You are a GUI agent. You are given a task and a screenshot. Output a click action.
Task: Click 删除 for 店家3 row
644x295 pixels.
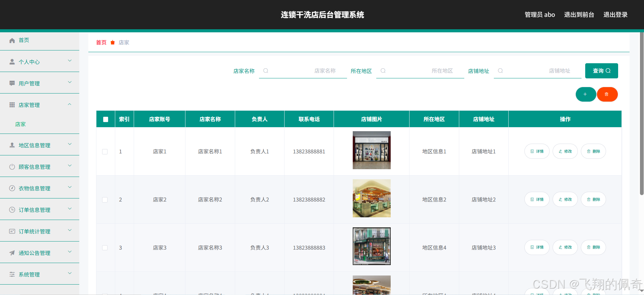pos(593,247)
